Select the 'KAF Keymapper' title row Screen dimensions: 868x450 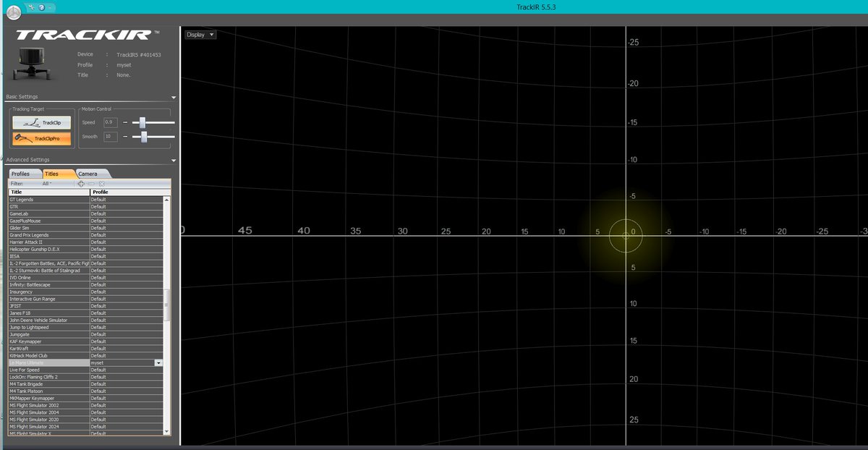[x=86, y=341]
